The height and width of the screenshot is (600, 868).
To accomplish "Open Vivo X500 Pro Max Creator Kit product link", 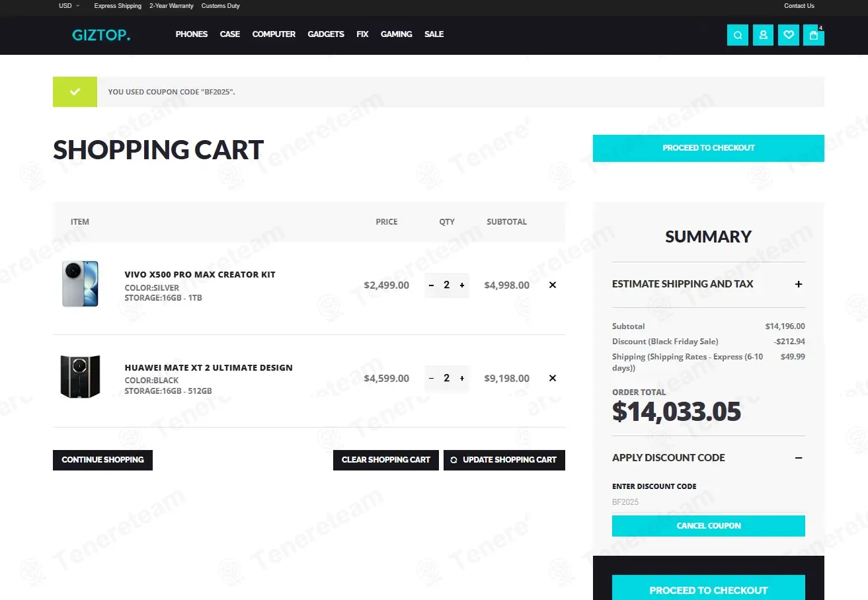I will click(200, 275).
